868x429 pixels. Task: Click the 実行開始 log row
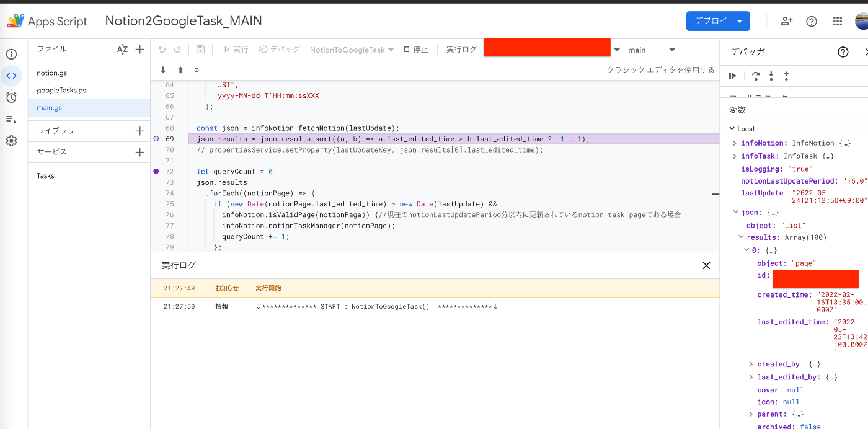(435, 288)
